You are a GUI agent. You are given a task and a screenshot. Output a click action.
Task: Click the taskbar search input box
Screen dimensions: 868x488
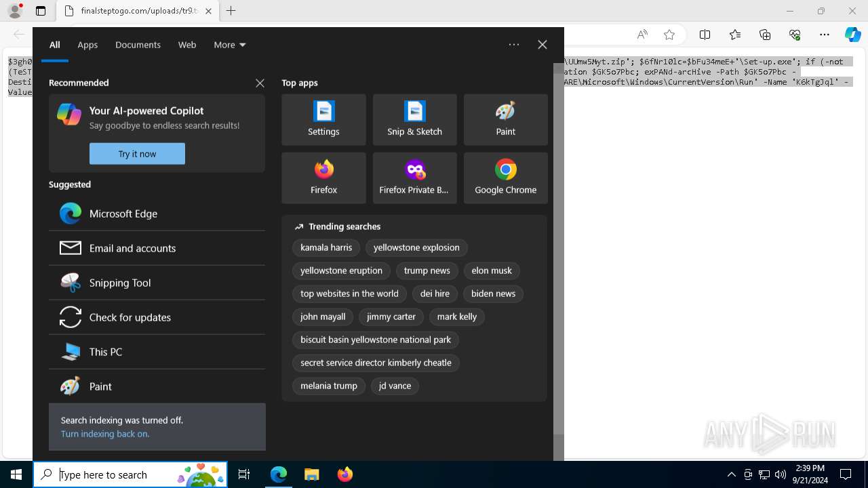pyautogui.click(x=130, y=474)
